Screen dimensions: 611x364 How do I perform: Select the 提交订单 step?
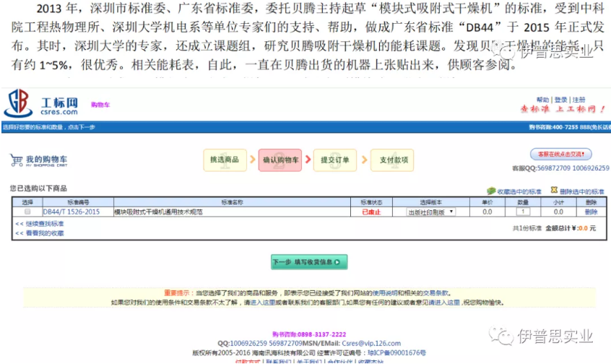334,160
